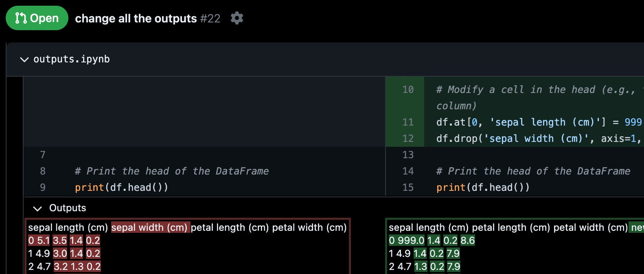Click the pull request number #22
Screen dimensions: 644x274
210,18
